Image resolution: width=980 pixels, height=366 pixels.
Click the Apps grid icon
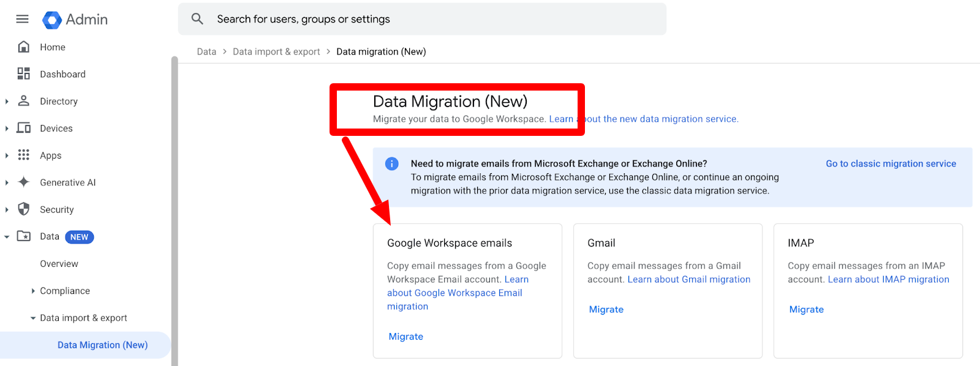point(24,155)
